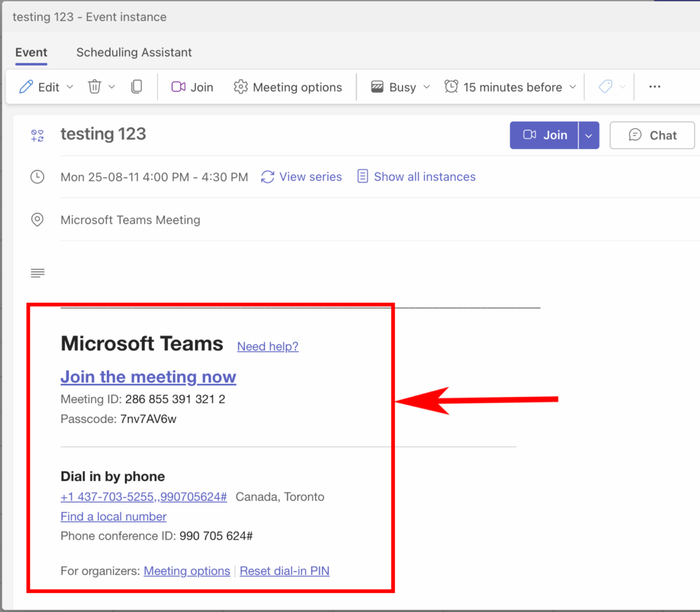Click the clock icon beside the date
This screenshot has height=612, width=700.
[37, 177]
